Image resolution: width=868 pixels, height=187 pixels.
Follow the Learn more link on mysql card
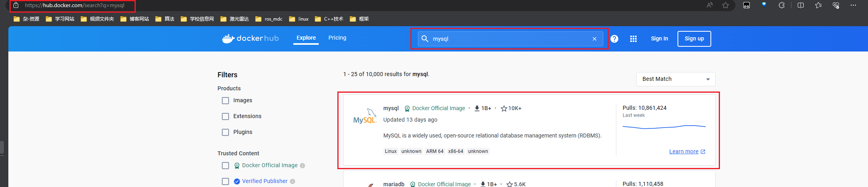687,151
